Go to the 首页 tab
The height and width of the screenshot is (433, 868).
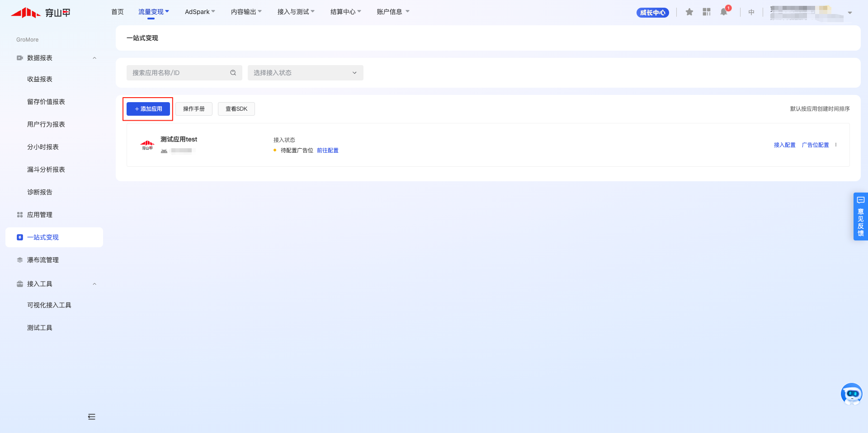(118, 12)
